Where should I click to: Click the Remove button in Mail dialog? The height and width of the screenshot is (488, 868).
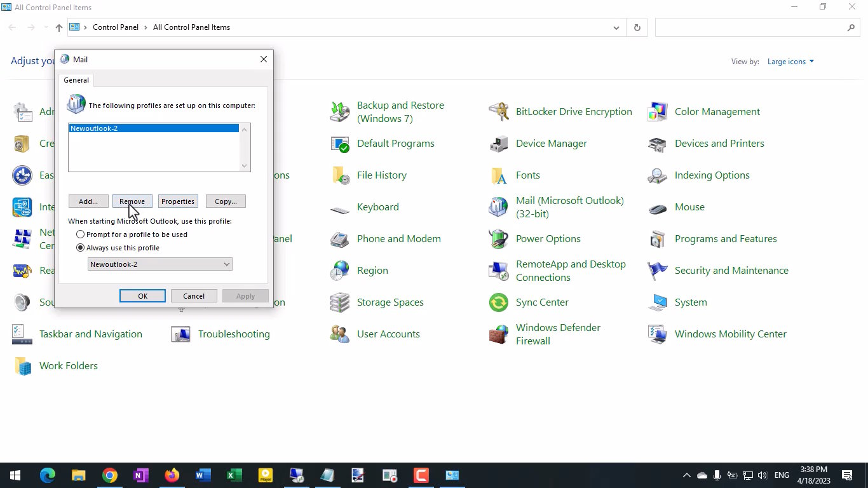click(132, 201)
